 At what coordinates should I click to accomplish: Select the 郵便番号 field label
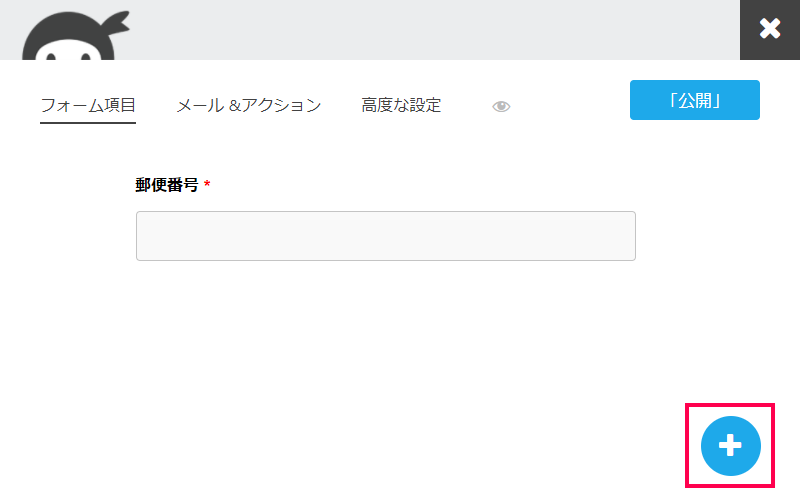(x=167, y=185)
